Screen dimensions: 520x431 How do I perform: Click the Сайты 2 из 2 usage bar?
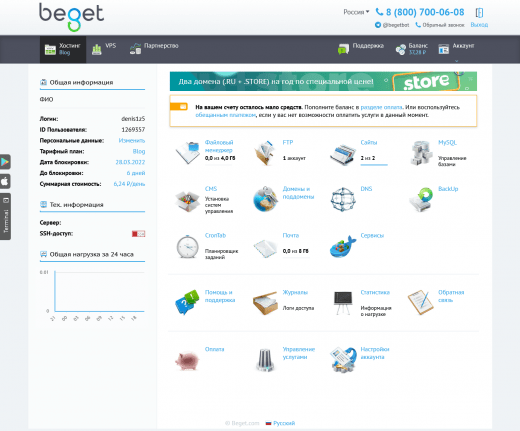point(374,165)
